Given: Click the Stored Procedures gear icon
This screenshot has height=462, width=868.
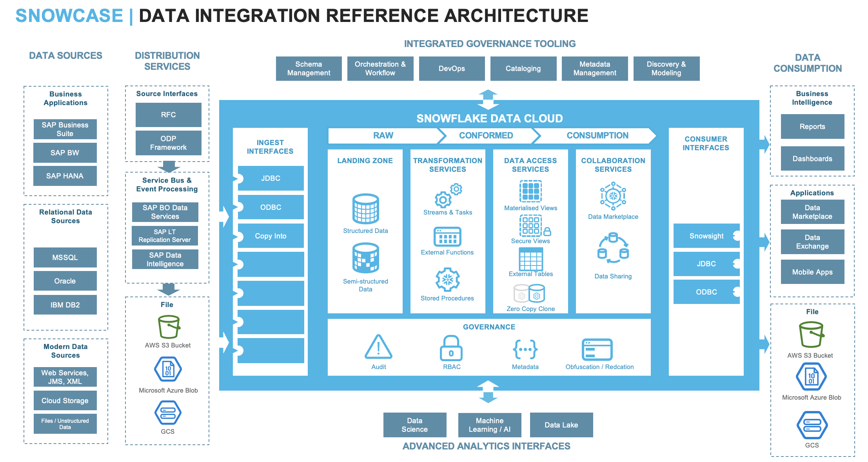Looking at the screenshot, I should click(447, 279).
